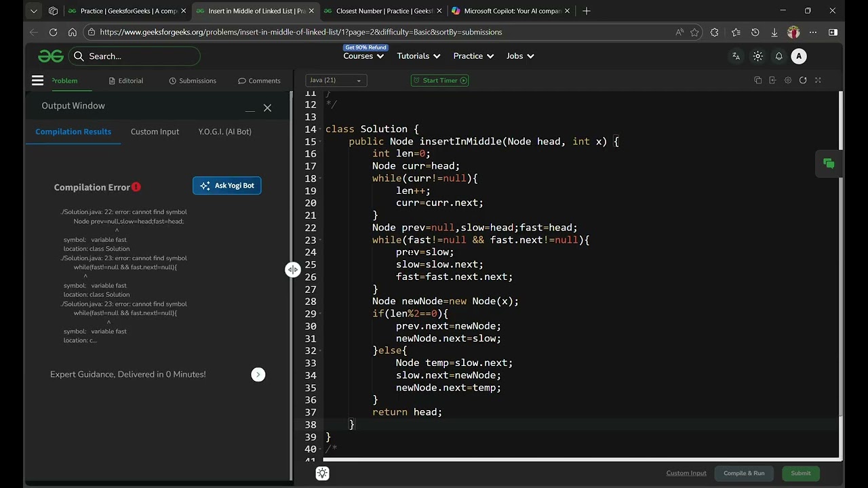Open the browser favorites list

click(x=736, y=32)
